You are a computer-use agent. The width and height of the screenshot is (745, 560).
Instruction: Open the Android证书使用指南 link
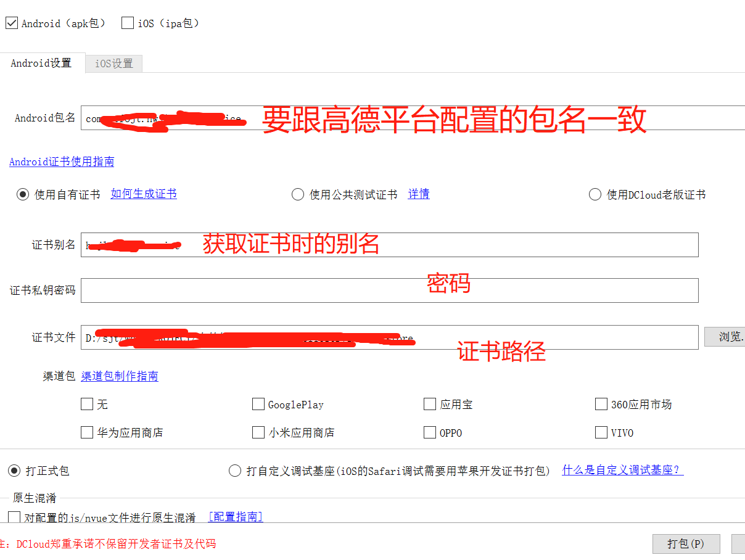pyautogui.click(x=62, y=162)
